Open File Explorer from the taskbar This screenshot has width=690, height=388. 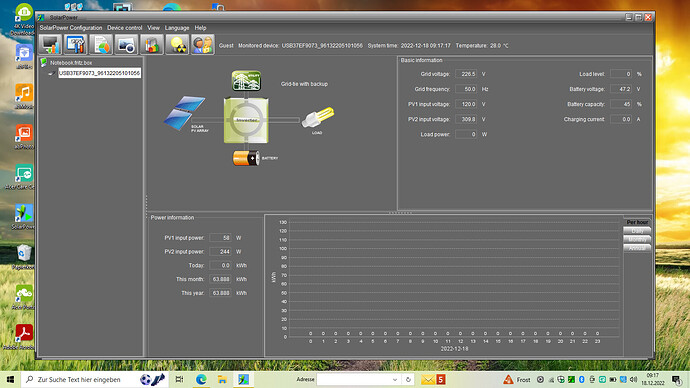(222, 379)
